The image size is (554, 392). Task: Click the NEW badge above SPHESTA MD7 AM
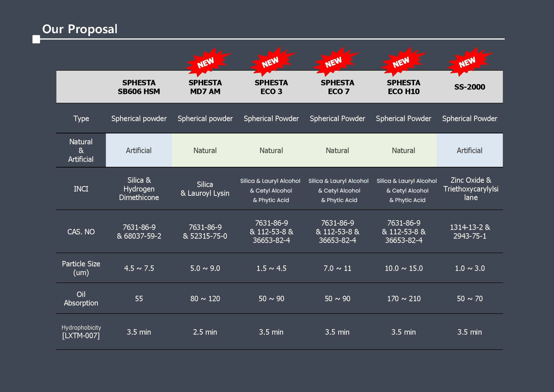206,62
